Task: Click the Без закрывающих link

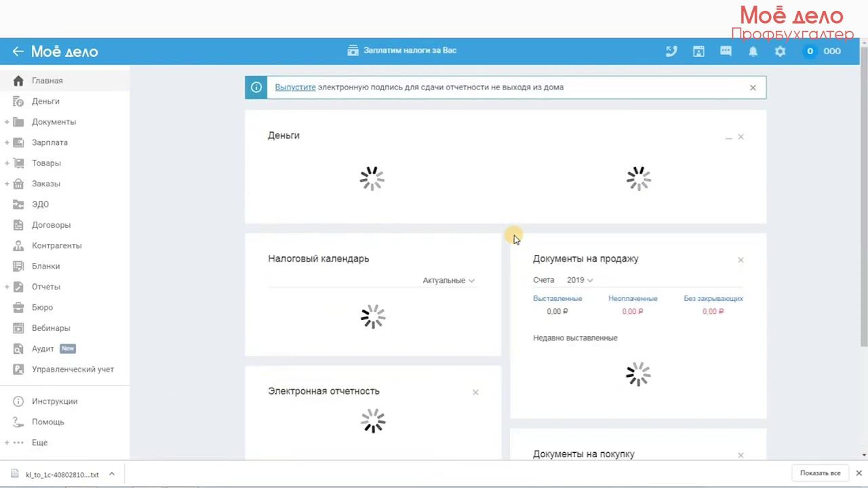Action: [x=713, y=298]
